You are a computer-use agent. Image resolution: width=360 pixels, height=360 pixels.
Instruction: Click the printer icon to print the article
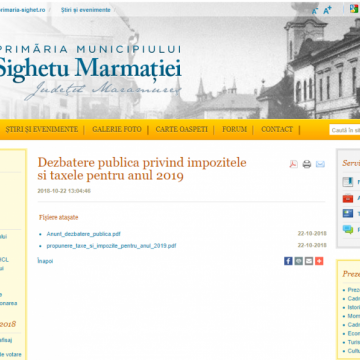[x=307, y=164]
